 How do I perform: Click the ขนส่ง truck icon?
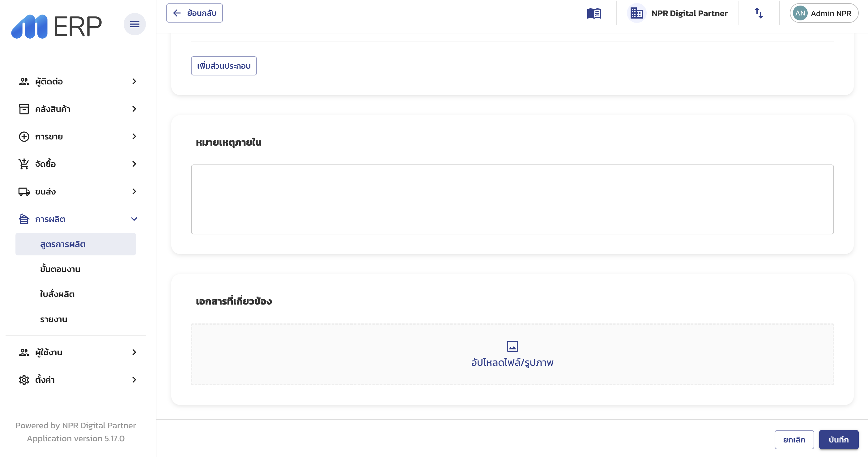click(24, 191)
